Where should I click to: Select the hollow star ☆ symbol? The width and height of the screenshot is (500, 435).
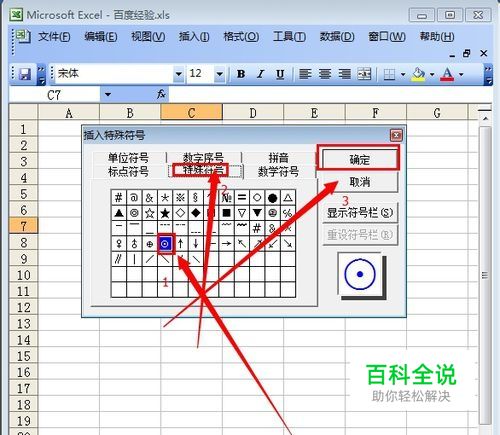[x=150, y=213]
